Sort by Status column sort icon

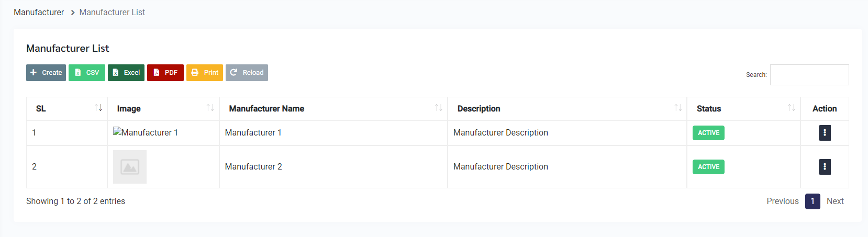[x=792, y=108]
